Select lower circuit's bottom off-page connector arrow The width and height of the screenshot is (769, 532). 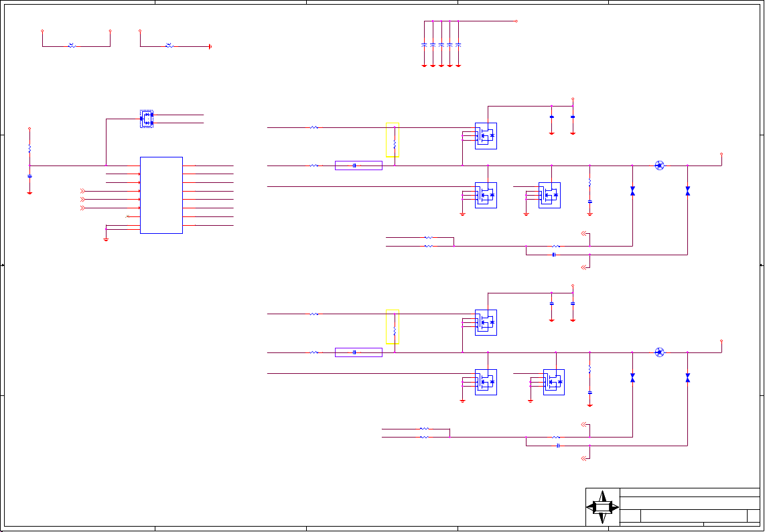(583, 458)
